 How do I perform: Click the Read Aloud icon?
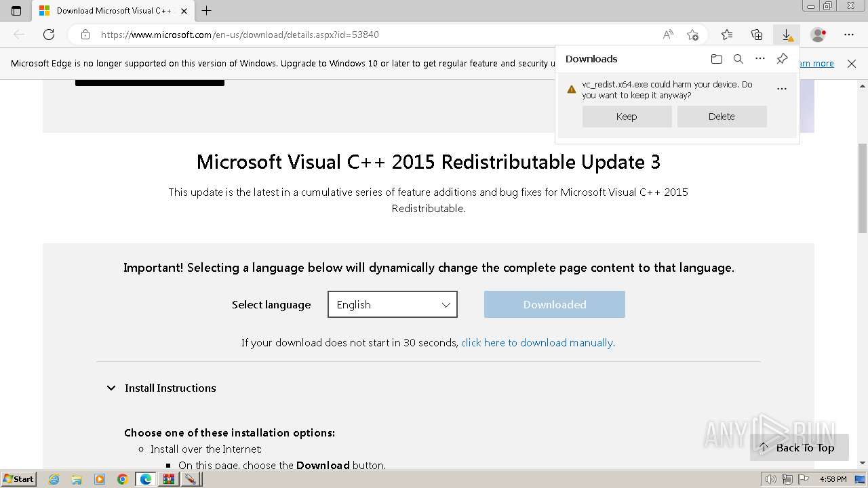[668, 35]
